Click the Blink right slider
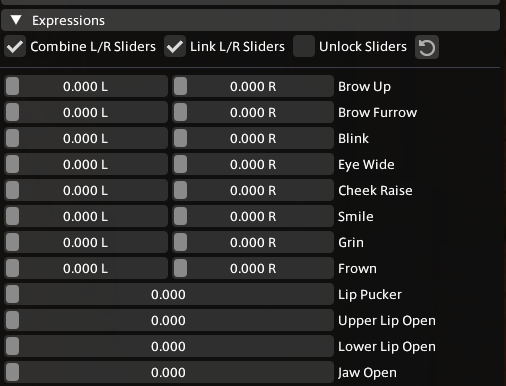Screen dimensions: 506x386 click(x=253, y=138)
